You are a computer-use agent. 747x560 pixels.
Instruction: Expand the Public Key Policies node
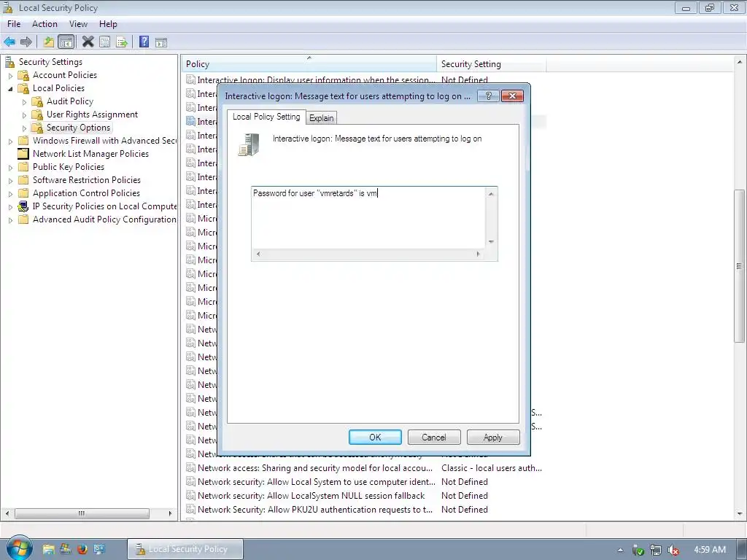(x=10, y=168)
